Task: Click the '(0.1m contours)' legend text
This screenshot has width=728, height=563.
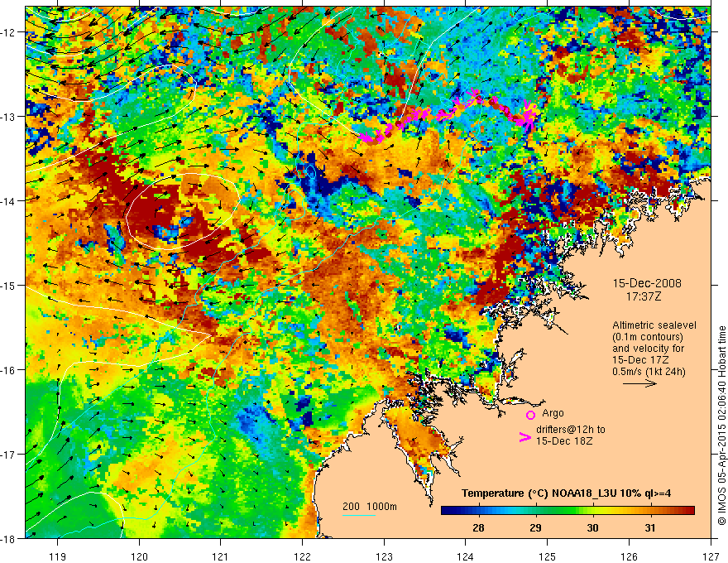Action: coord(647,337)
